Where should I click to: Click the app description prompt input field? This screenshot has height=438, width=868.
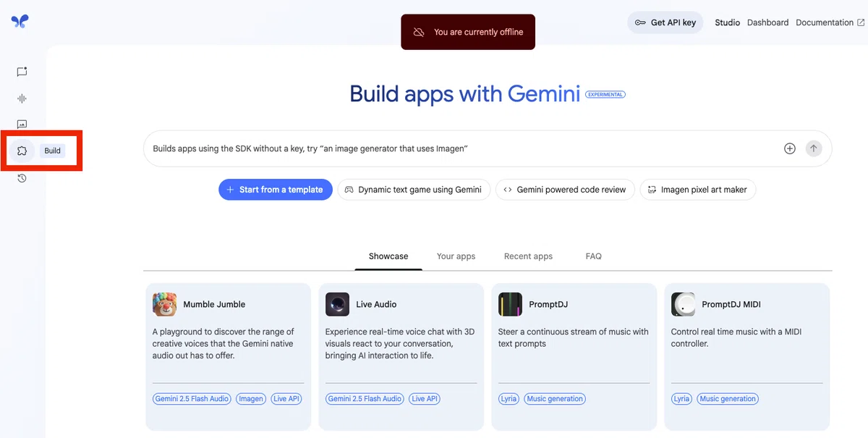tap(463, 148)
